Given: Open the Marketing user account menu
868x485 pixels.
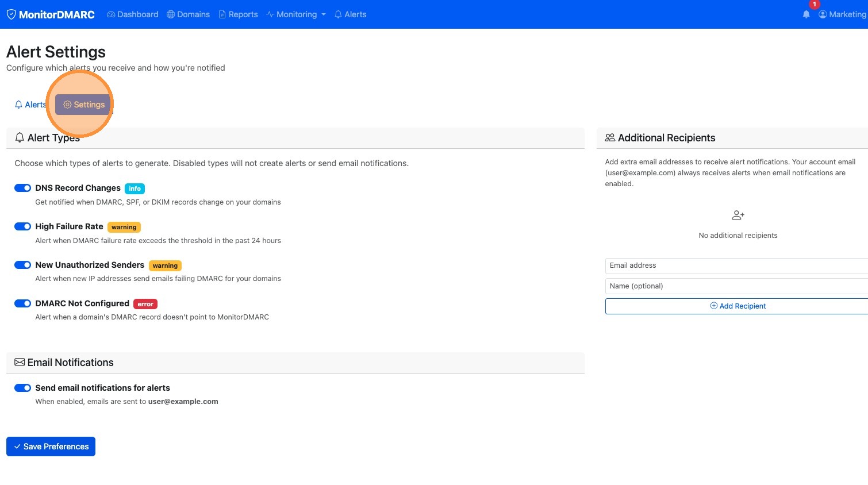Looking at the screenshot, I should [843, 14].
